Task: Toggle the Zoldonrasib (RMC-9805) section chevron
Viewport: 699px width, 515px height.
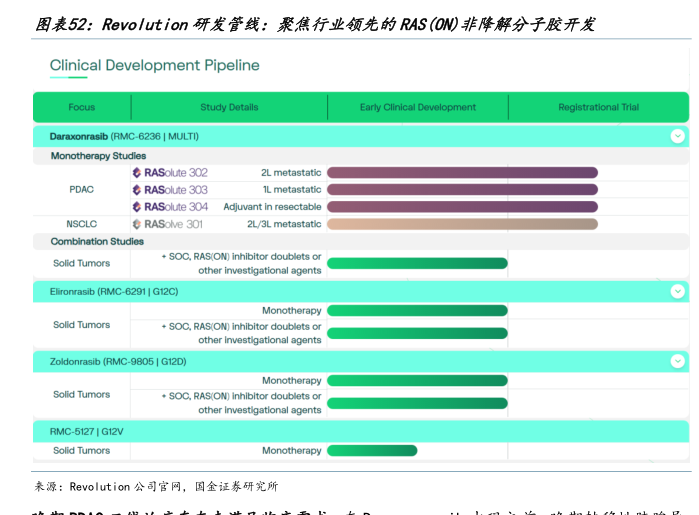Action: pyautogui.click(x=677, y=361)
